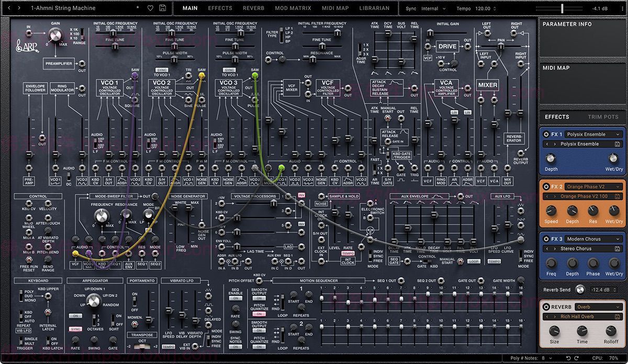This screenshot has height=364, width=628.
Task: Click the next-preset arrow beside Polysix Ensemble
Action: (555, 143)
